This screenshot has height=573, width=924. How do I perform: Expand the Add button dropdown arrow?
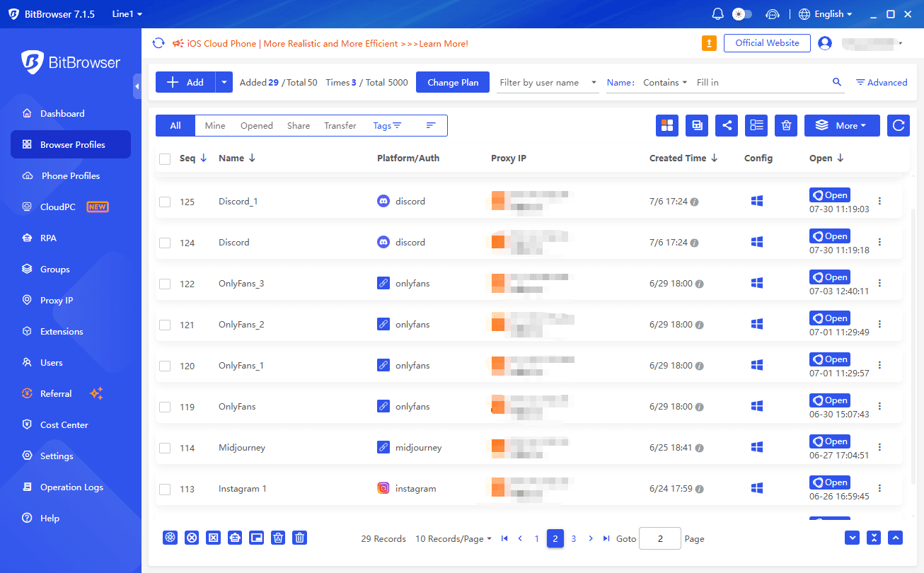(224, 82)
